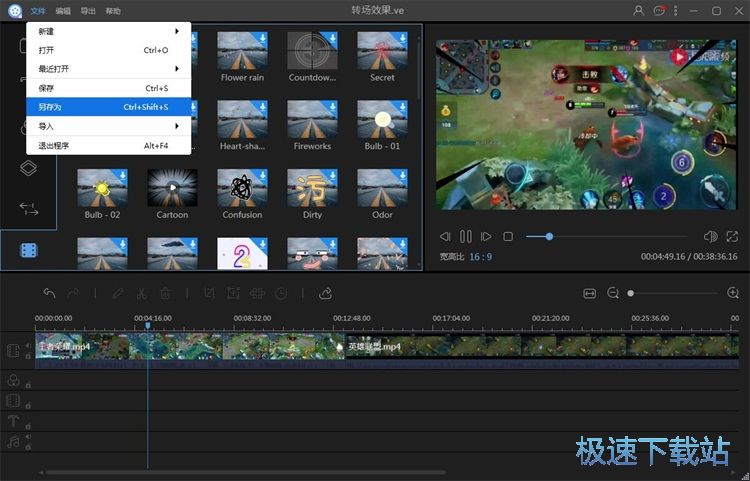Image resolution: width=750 pixels, height=481 pixels.
Task: Choose 退出程序 from the file menu
Action: [x=109, y=145]
